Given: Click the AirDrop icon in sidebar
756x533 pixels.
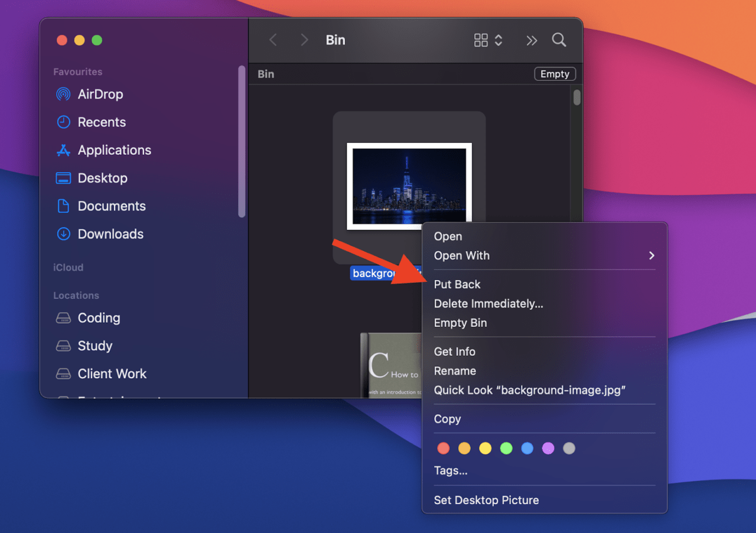Looking at the screenshot, I should pyautogui.click(x=63, y=94).
